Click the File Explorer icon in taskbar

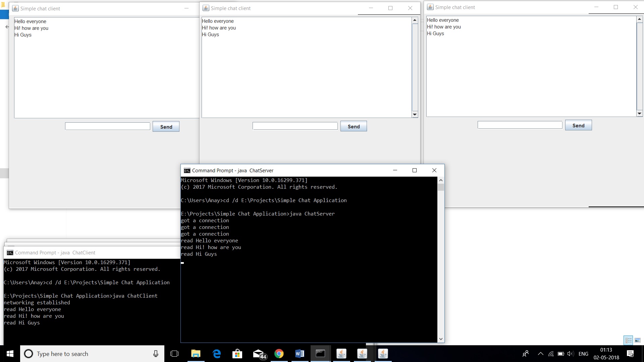tap(196, 353)
